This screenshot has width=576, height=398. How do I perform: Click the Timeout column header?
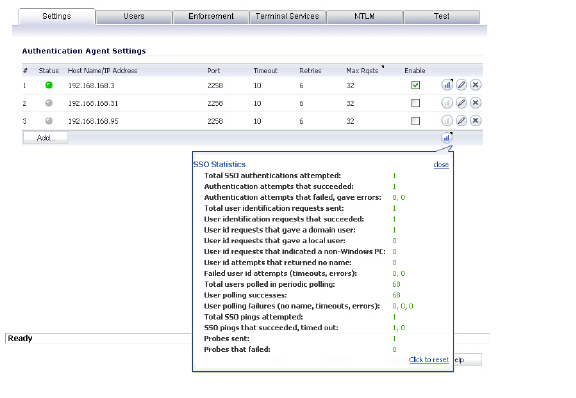click(x=266, y=71)
